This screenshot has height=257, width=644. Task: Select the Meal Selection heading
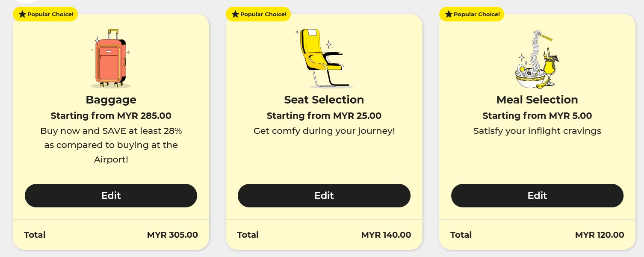pos(537,100)
